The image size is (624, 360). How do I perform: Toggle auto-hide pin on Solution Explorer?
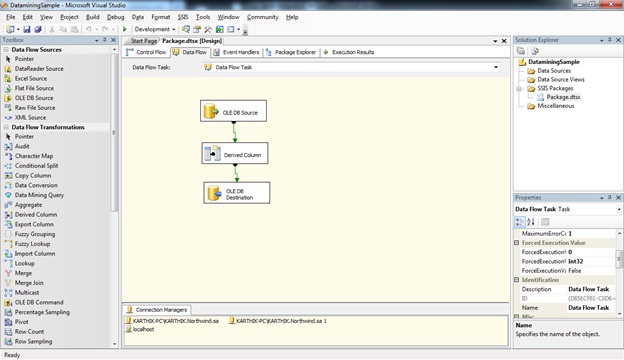click(x=610, y=40)
